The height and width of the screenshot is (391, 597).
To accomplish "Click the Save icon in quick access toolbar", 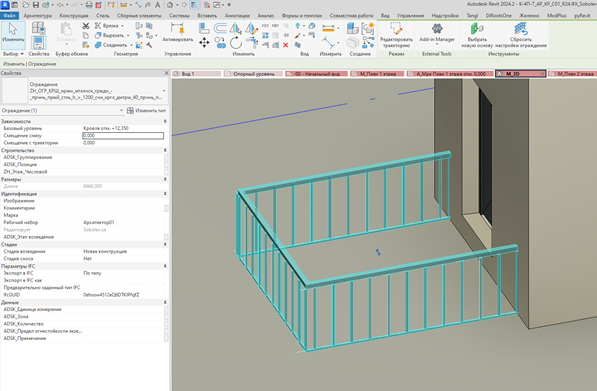I will pyautogui.click(x=35, y=5).
